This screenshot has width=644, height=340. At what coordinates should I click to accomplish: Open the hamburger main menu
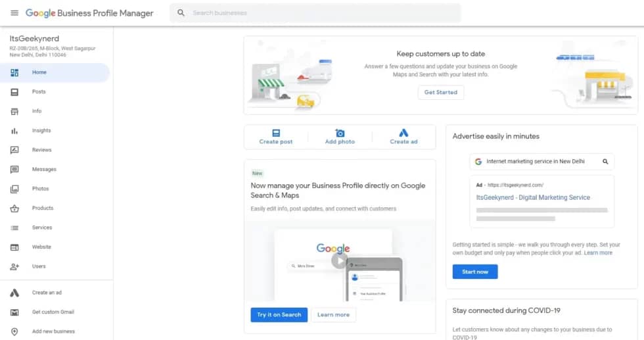[x=14, y=12]
